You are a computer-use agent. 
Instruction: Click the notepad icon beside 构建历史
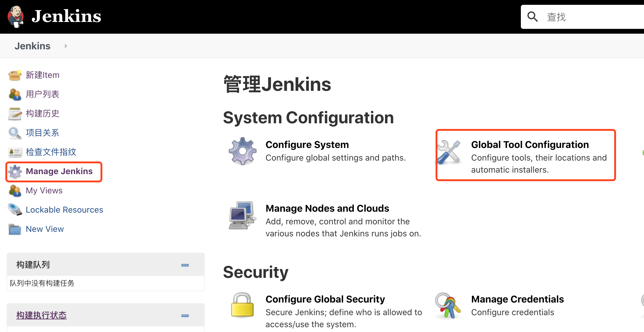[15, 114]
